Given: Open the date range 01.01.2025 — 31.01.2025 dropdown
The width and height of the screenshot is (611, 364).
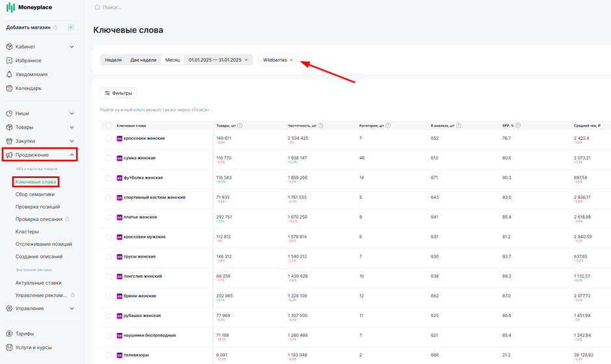Looking at the screenshot, I should tap(218, 60).
